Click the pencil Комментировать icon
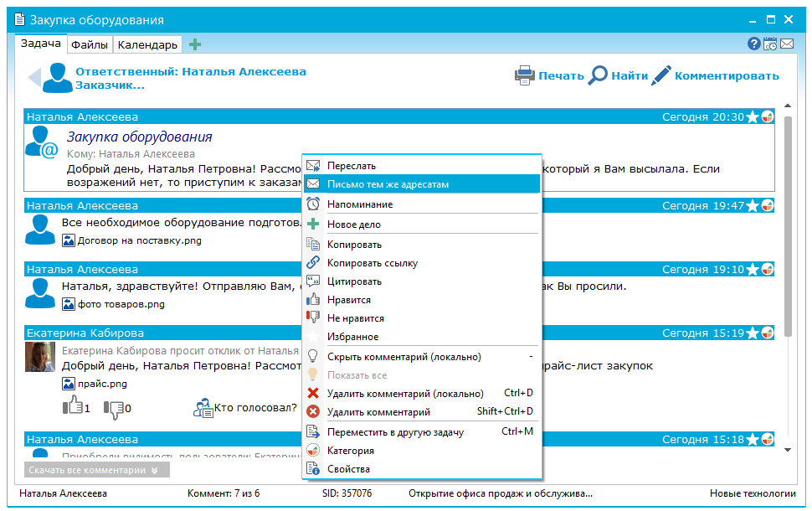 point(661,75)
